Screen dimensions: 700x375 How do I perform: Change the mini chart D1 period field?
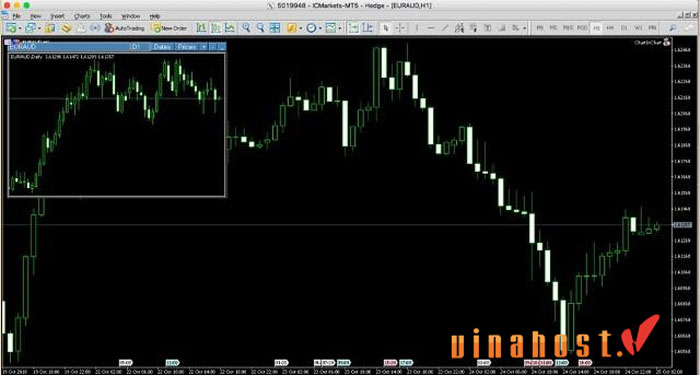[139, 46]
